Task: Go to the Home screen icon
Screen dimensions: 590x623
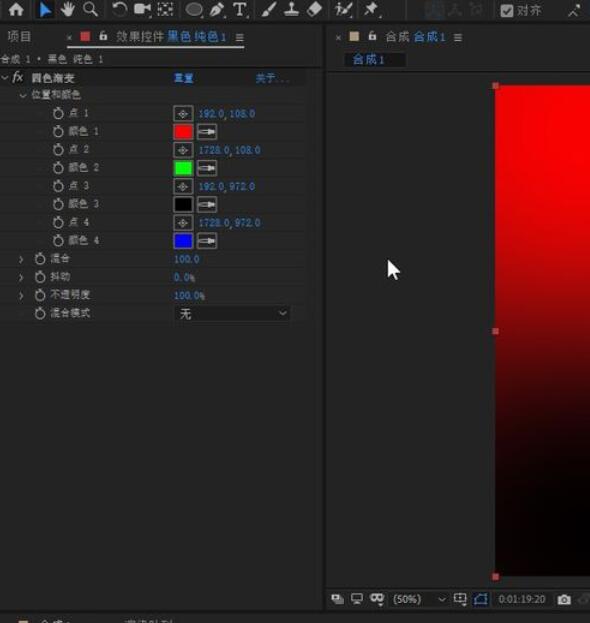Action: pos(16,9)
